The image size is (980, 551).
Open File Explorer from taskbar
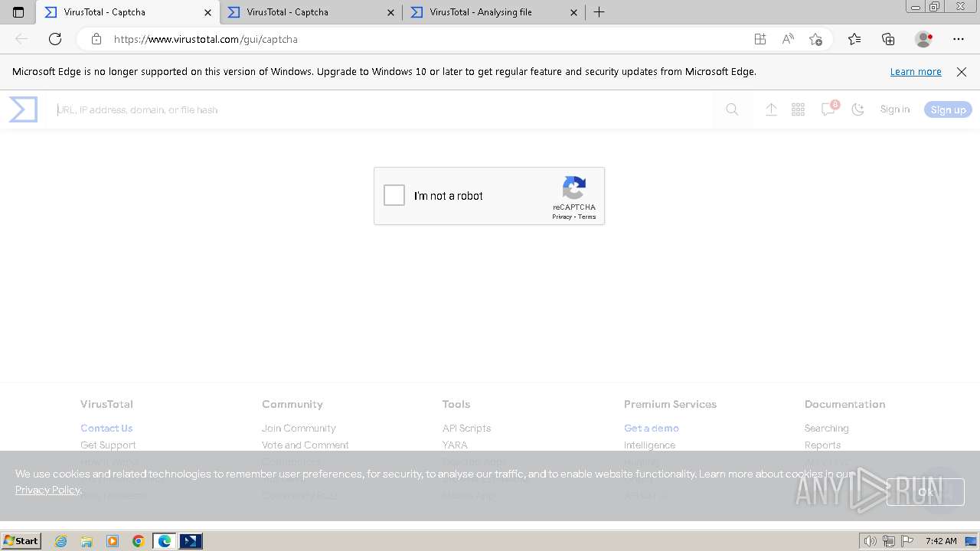[87, 541]
